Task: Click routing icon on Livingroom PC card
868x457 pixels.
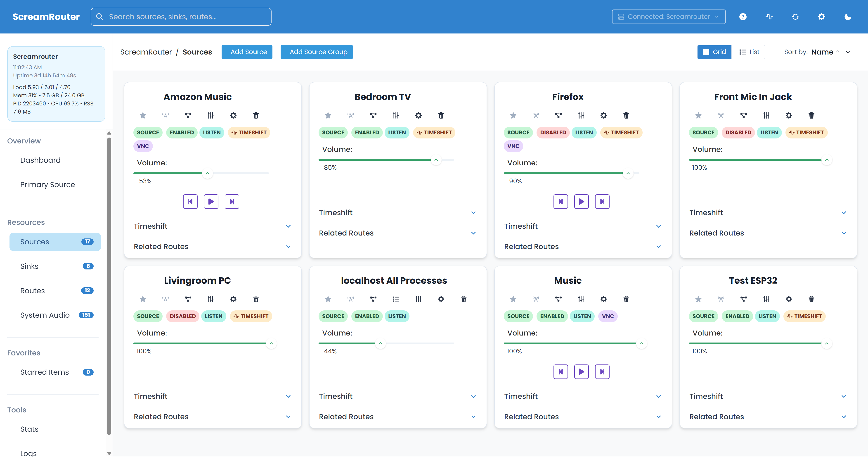Action: 188,299
